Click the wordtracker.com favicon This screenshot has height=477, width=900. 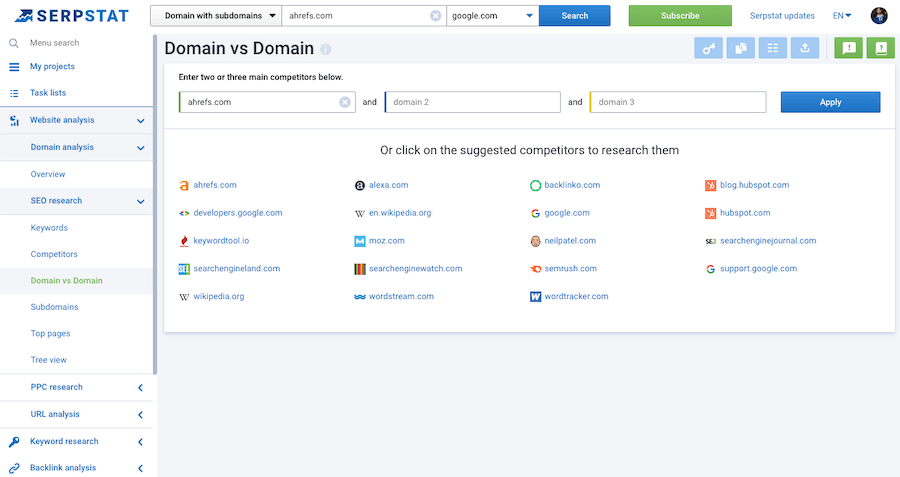535,297
